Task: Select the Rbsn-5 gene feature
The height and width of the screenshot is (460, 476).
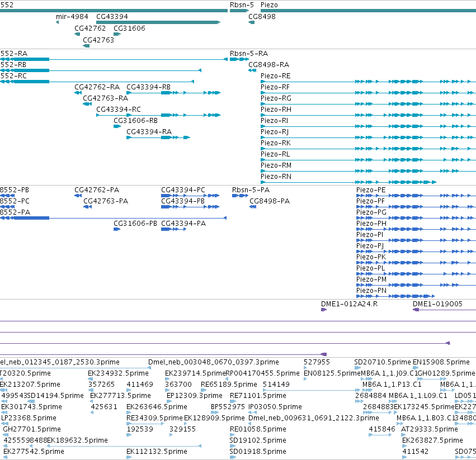Action: [239, 11]
